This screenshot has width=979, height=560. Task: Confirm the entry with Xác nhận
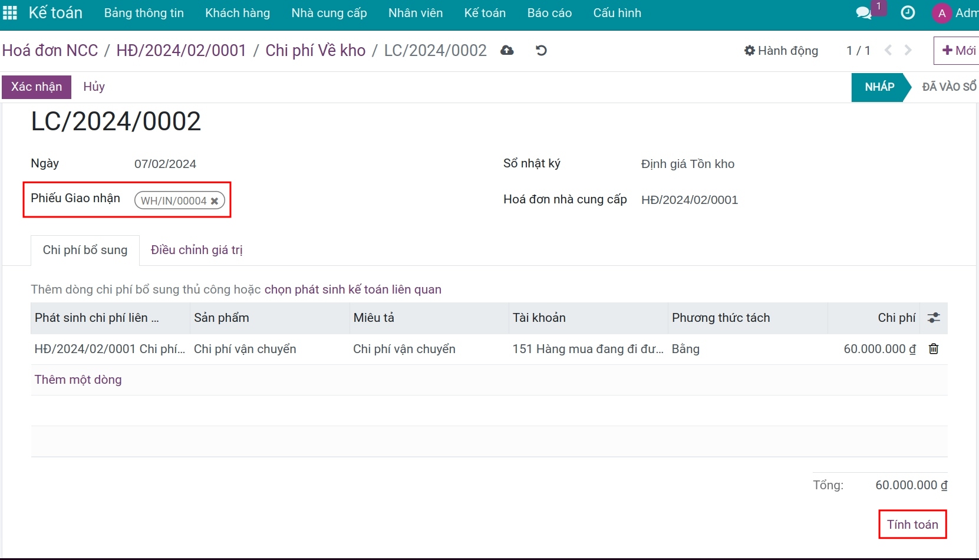pyautogui.click(x=36, y=87)
